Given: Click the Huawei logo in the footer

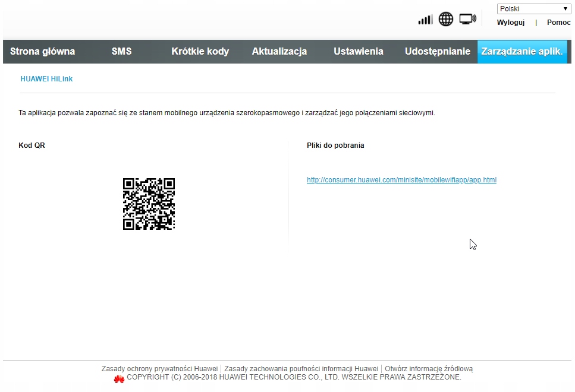Looking at the screenshot, I should click(119, 379).
